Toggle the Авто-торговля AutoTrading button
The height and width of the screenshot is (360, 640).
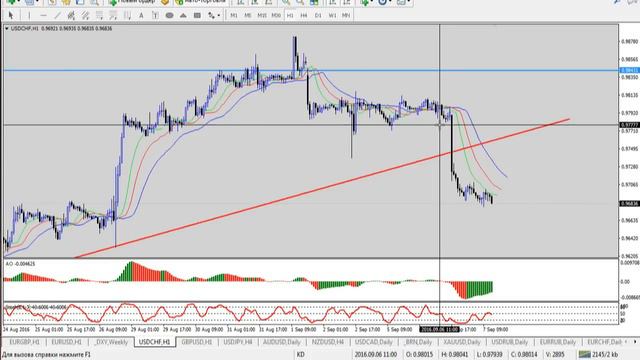(x=200, y=2)
